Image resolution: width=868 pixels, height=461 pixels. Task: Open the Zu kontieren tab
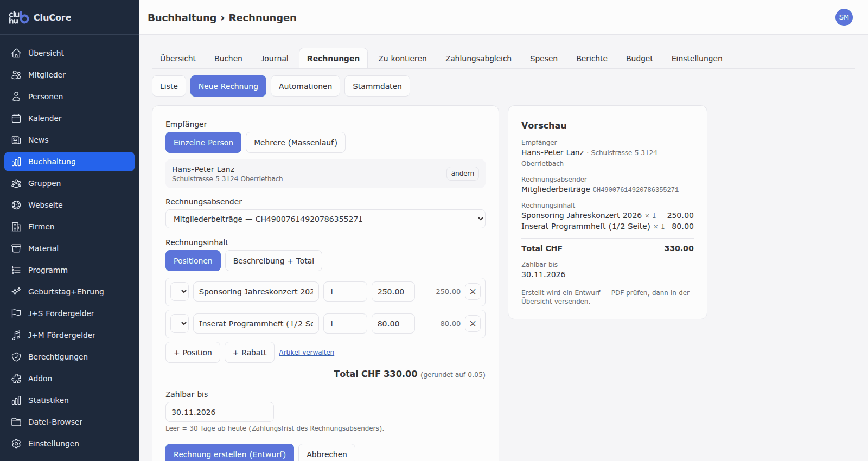pos(403,59)
